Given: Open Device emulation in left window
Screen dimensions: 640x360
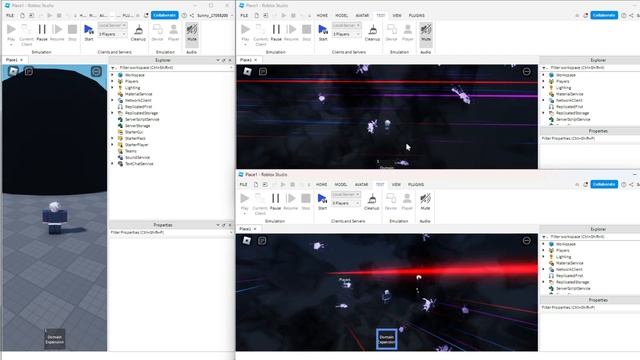Looking at the screenshot, I should [158, 32].
